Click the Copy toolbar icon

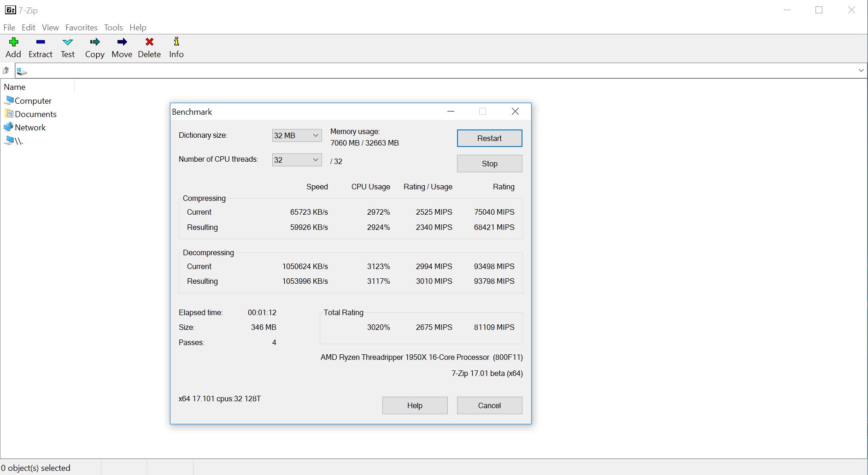click(x=95, y=42)
